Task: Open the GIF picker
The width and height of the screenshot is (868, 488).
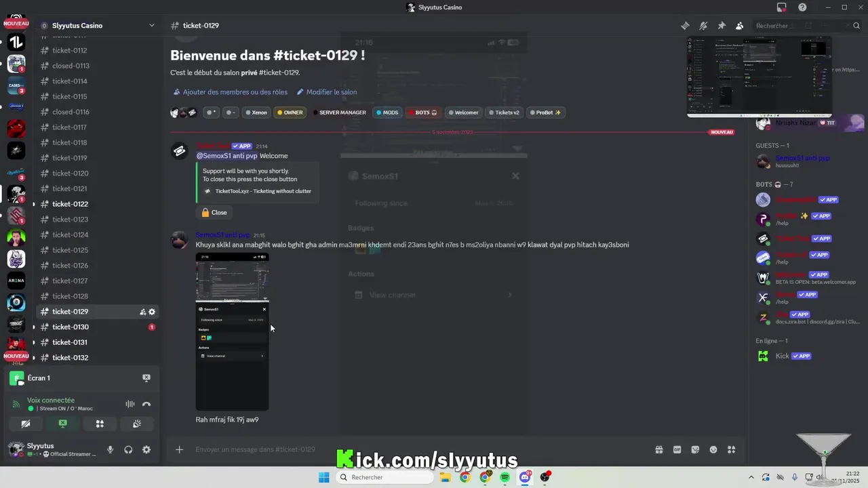Action: (677, 449)
